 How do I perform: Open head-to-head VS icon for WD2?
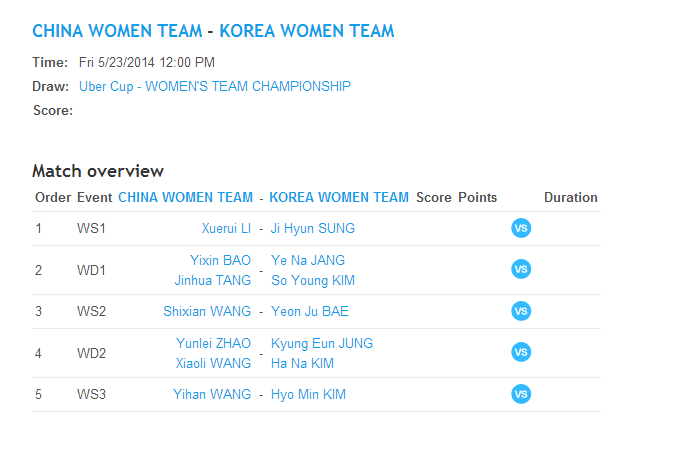[x=521, y=352]
